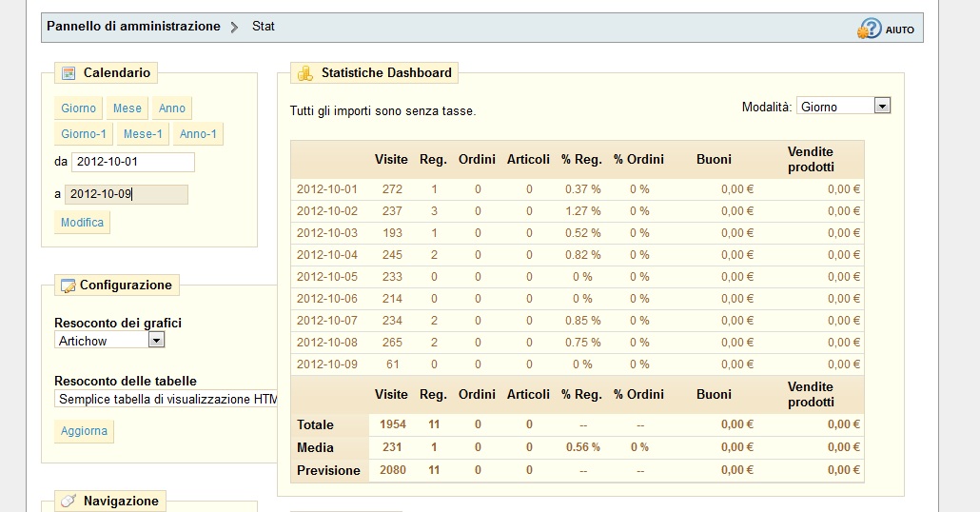Click the Media row label
This screenshot has width=980, height=512.
315,447
